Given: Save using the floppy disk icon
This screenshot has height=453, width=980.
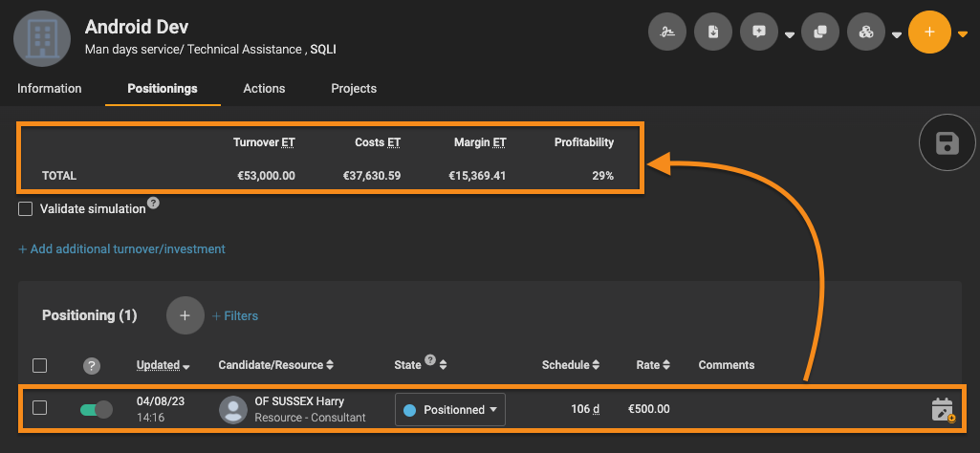Looking at the screenshot, I should click(947, 143).
